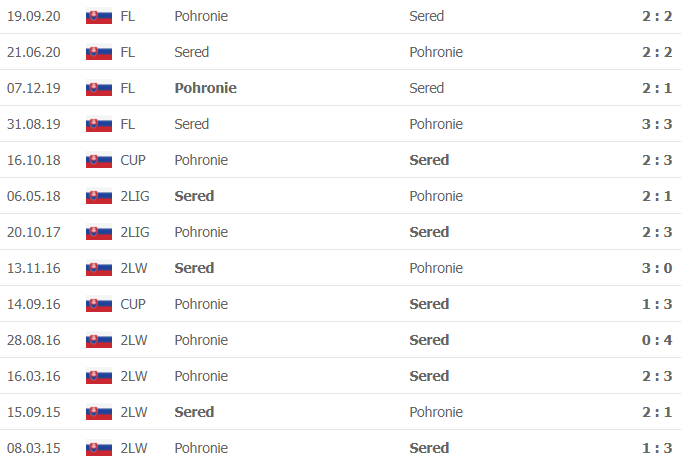Click the Slovakia flag on the 19.09.20 row
Image resolution: width=681 pixels, height=462 pixels.
[98, 16]
